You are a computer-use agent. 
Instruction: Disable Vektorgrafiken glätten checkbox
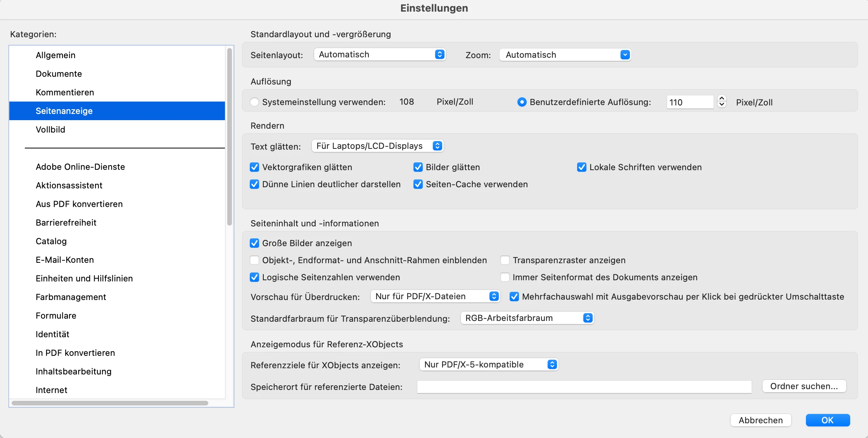click(x=254, y=167)
